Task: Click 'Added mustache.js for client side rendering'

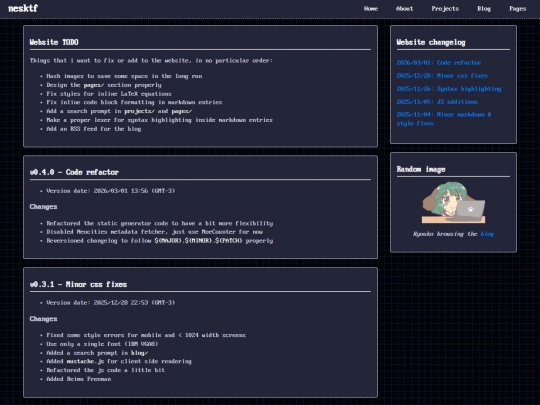Action: pyautogui.click(x=119, y=362)
